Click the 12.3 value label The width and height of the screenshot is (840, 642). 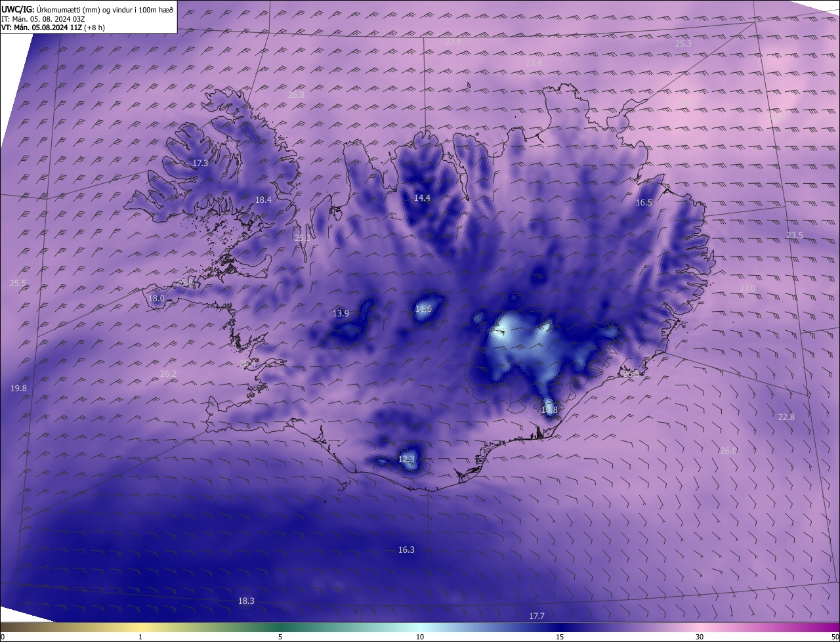[x=406, y=459]
